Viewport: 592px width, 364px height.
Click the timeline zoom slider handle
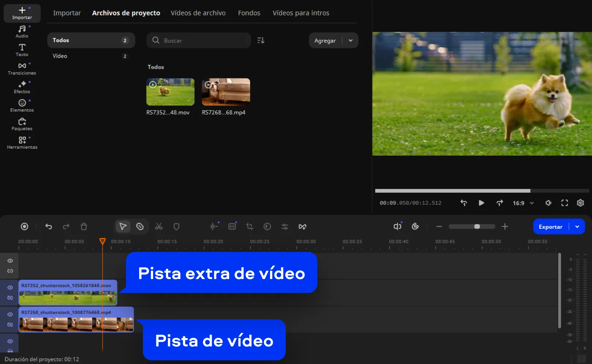(x=477, y=227)
